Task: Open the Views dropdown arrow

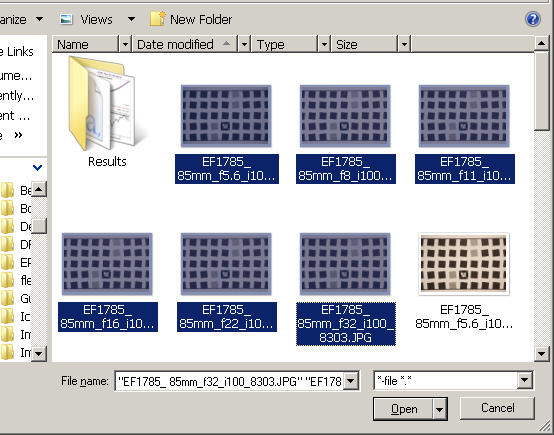Action: pos(131,19)
